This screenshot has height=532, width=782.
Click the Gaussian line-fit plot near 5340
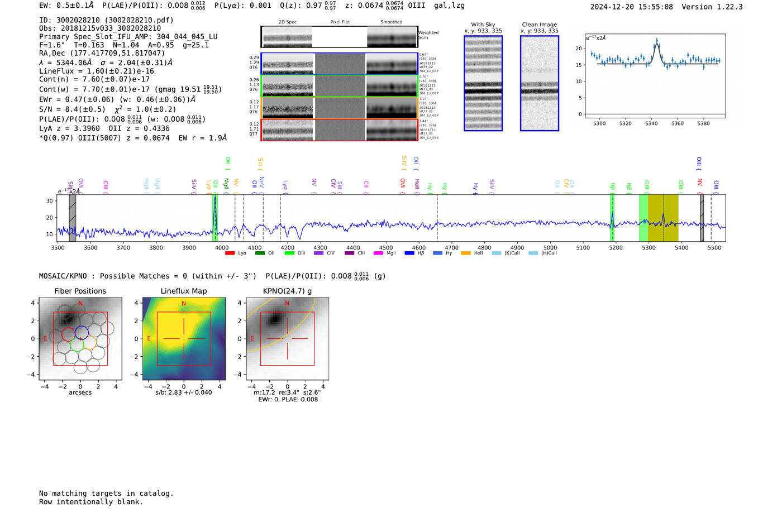(655, 76)
